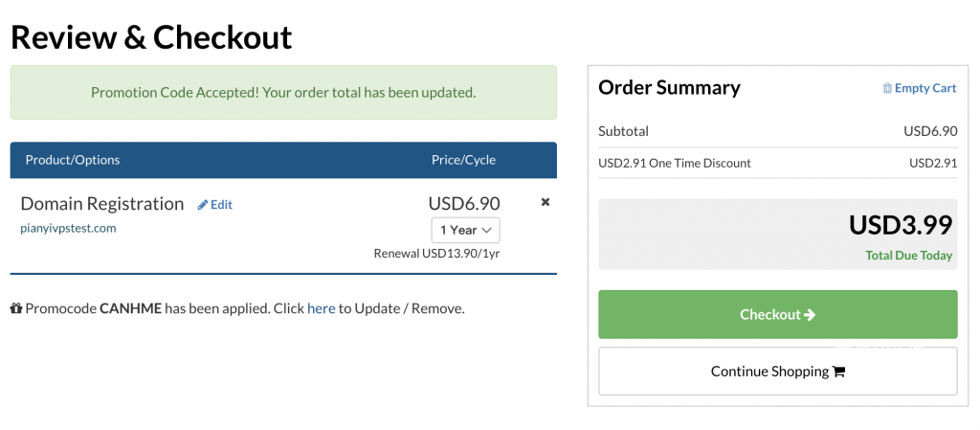980x430 pixels.
Task: Open the pianyivpstest.com domain link
Action: point(68,228)
